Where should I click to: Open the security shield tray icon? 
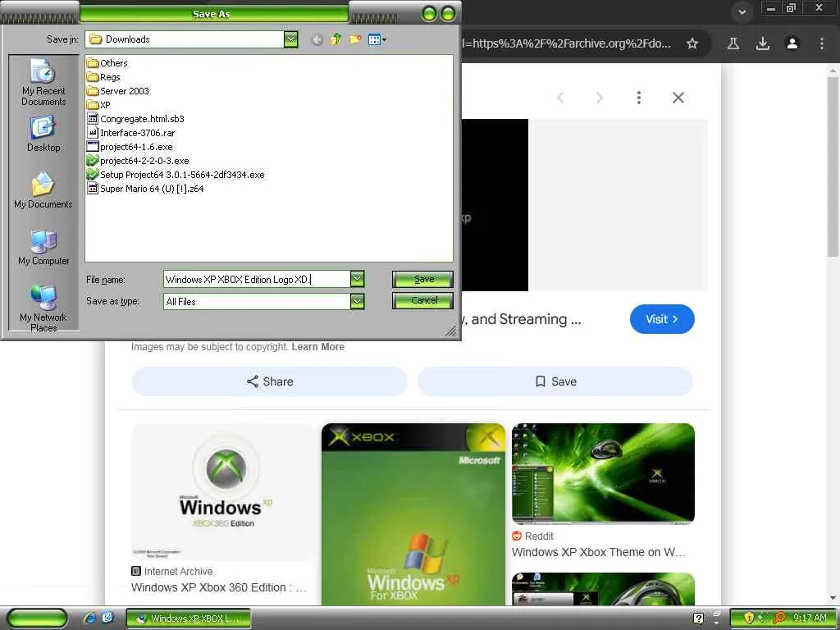749,619
